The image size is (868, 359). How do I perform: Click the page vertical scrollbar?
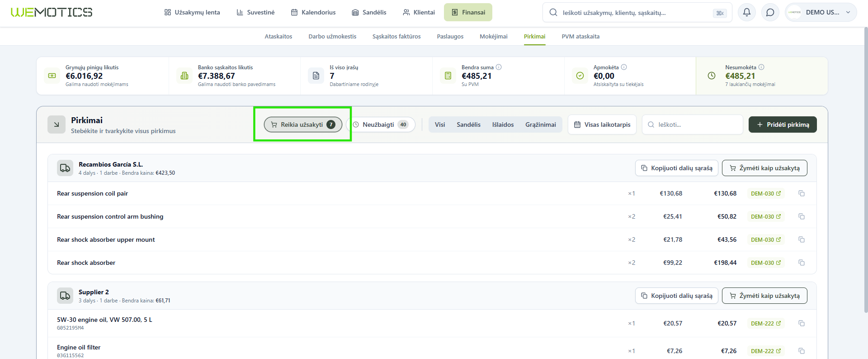(866, 170)
